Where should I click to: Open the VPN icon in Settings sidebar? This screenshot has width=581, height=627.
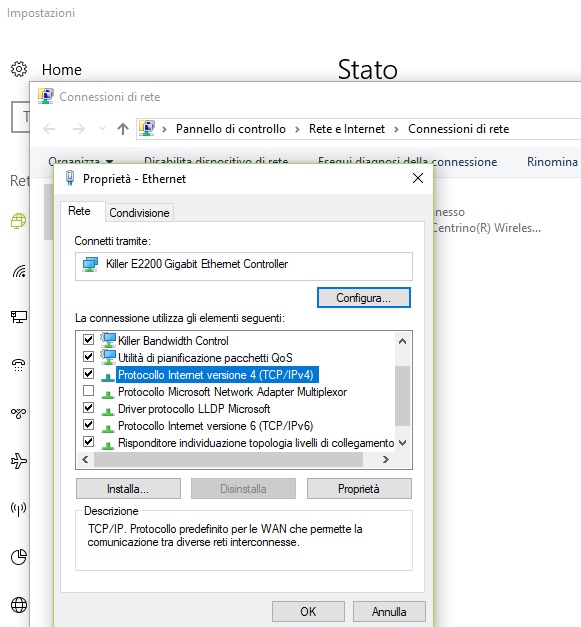tap(19, 413)
